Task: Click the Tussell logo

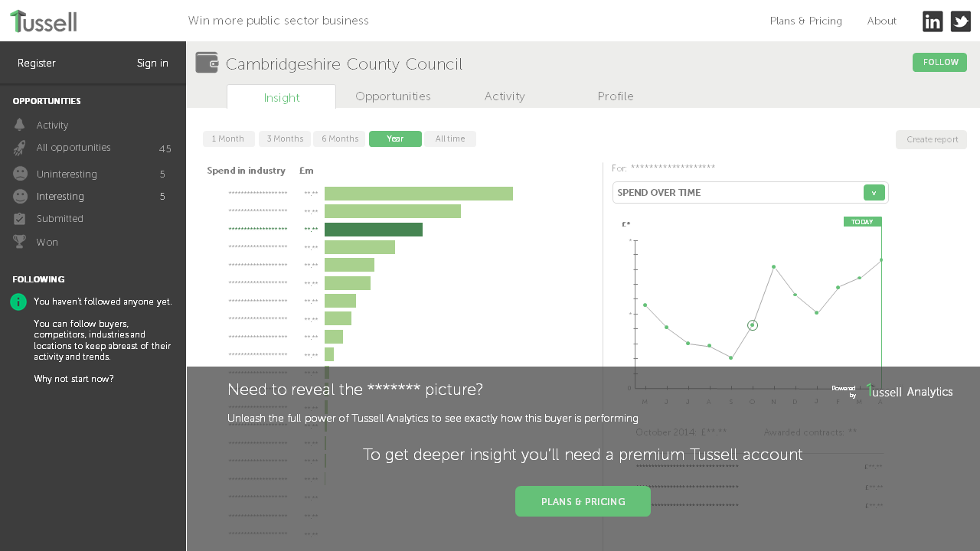Action: [x=44, y=21]
